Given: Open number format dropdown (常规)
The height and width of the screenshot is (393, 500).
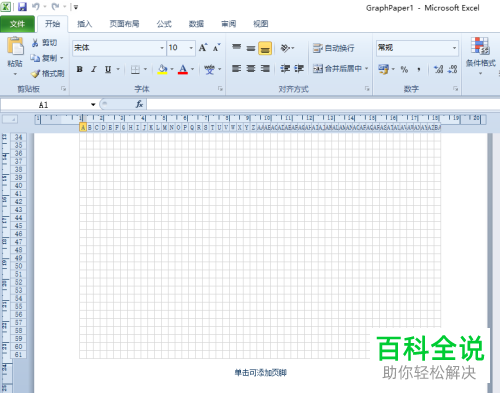Looking at the screenshot, I should 454,48.
